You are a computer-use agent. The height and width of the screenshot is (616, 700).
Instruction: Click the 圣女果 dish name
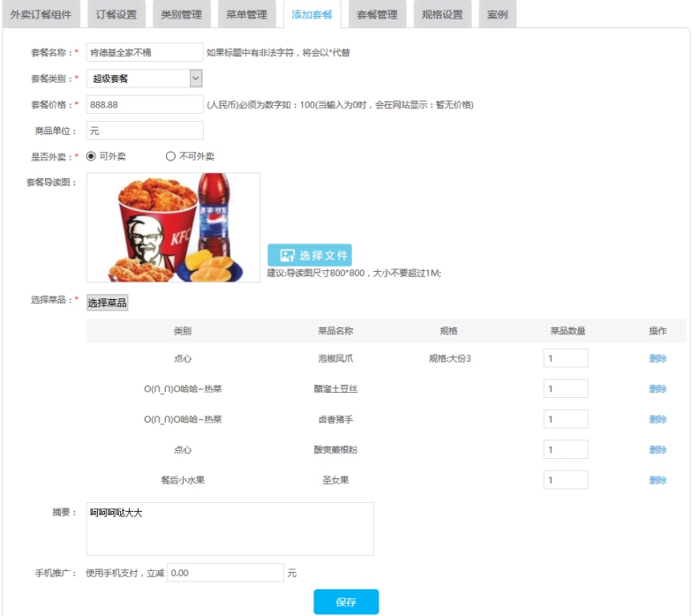pos(335,480)
